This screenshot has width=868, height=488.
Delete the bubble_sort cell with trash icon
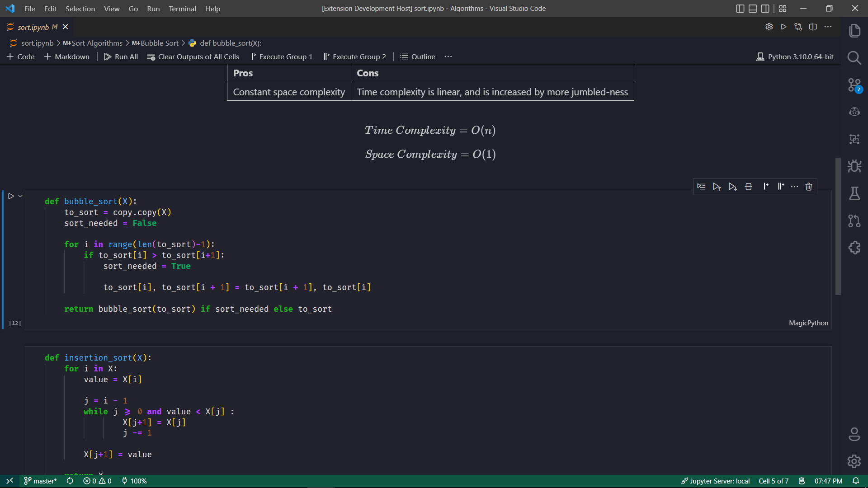(x=809, y=187)
